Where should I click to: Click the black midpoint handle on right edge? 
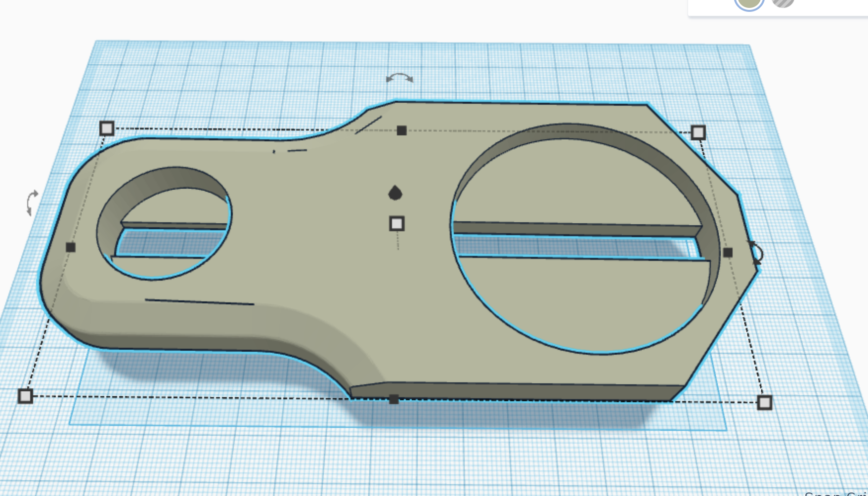point(728,252)
